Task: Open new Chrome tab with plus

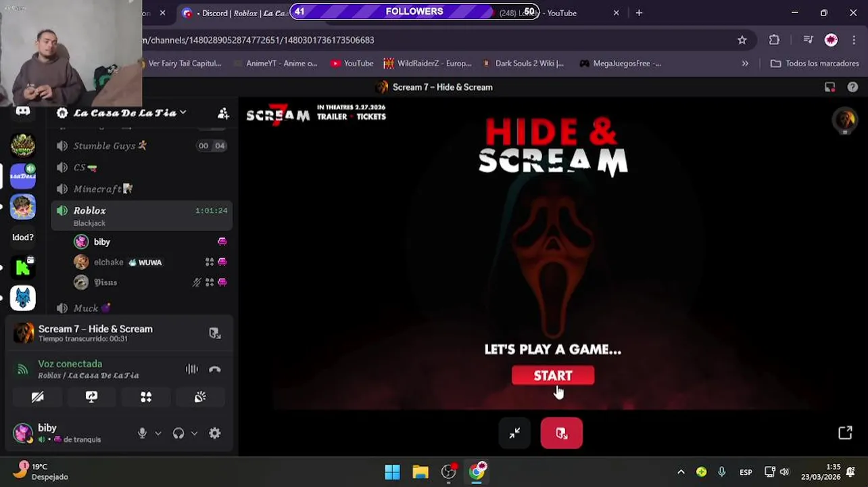Action: click(639, 13)
